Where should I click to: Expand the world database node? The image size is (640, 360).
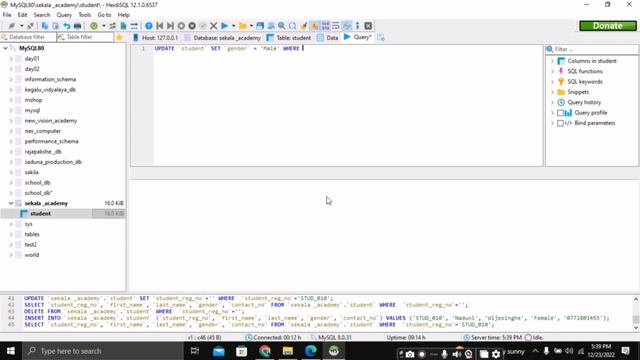pos(11,255)
